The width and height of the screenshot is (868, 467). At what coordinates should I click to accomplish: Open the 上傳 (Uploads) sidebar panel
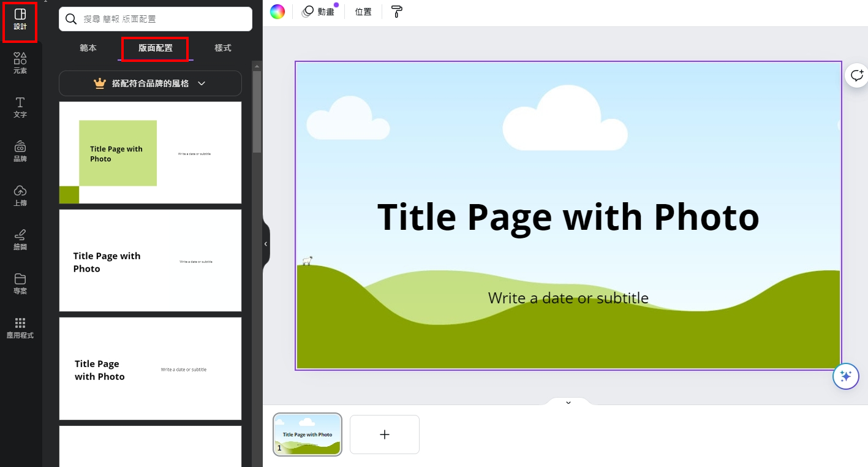20,196
